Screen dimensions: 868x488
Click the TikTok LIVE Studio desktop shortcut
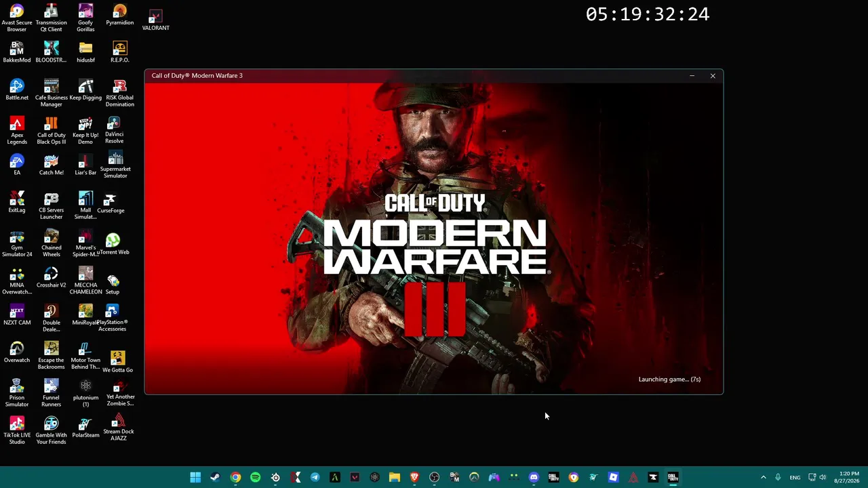(x=17, y=430)
